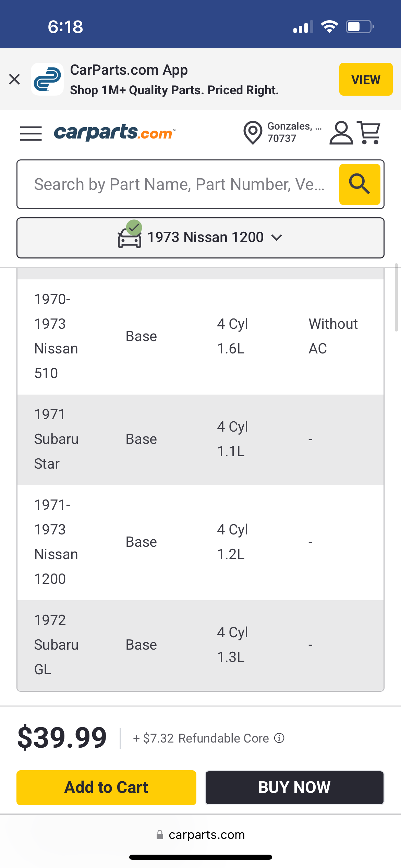Select the 1972 Subaru GL row

tap(200, 645)
